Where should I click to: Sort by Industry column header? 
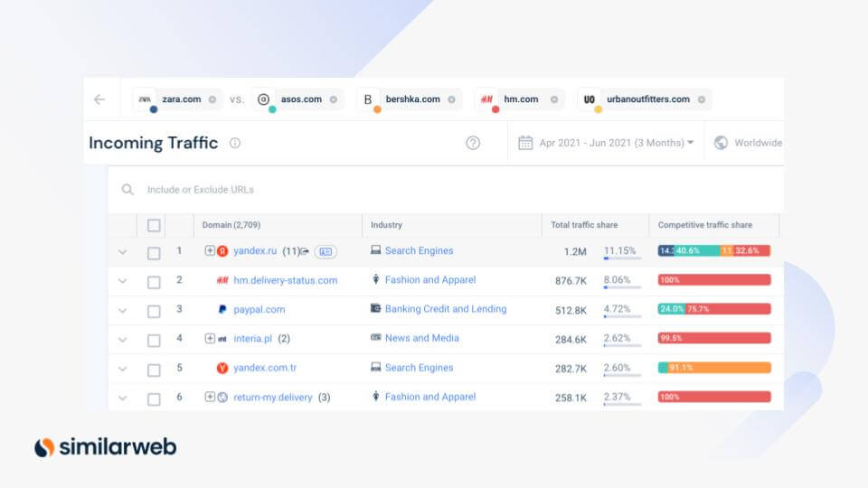(386, 225)
